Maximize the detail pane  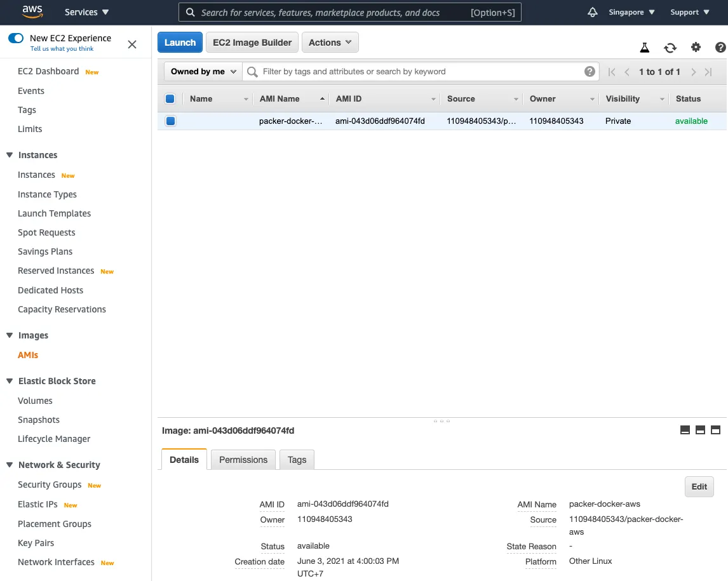(x=715, y=430)
